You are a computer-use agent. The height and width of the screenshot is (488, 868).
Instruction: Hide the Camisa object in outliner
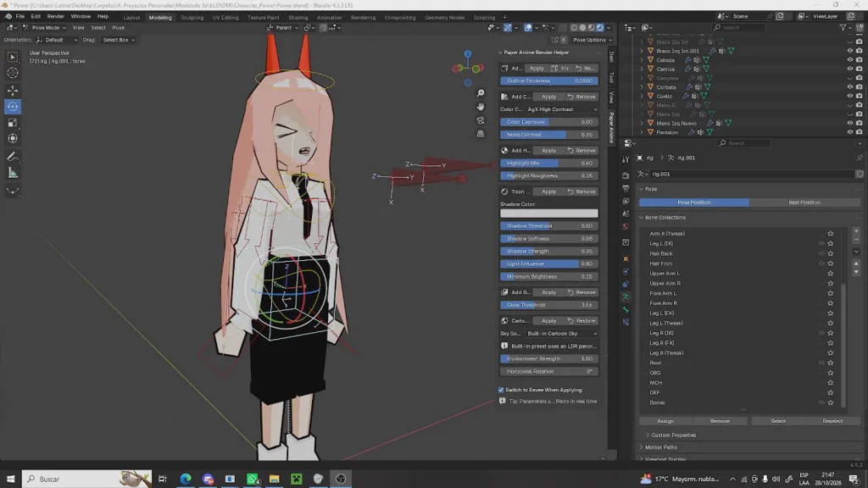pos(849,69)
